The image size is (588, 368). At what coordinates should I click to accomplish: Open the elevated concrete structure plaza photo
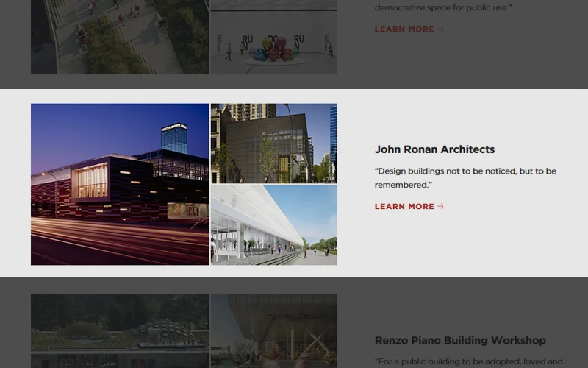point(273,330)
